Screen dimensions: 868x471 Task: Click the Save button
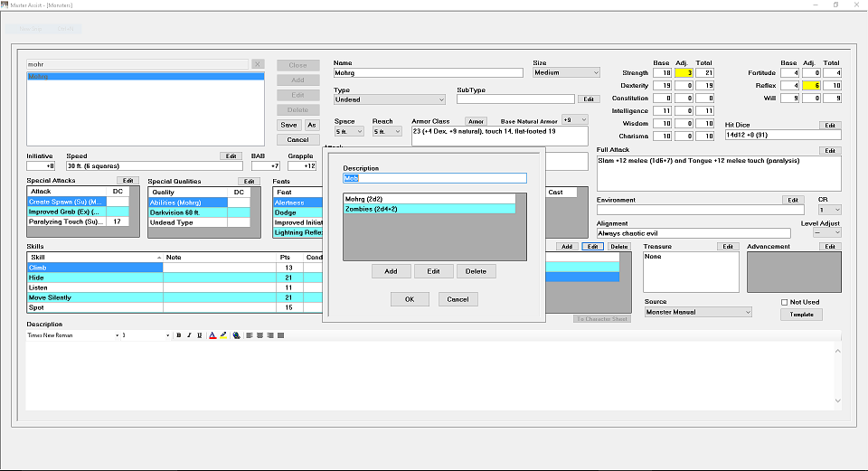[289, 125]
